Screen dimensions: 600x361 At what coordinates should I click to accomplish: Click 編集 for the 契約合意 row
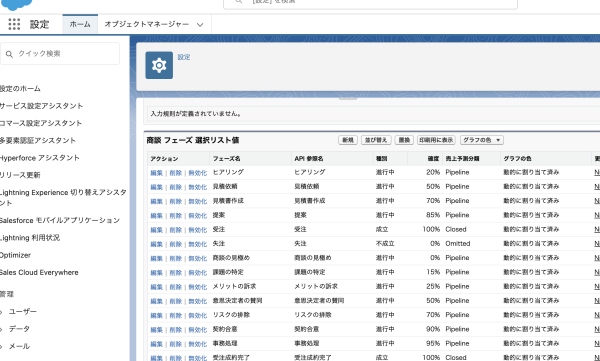157,330
